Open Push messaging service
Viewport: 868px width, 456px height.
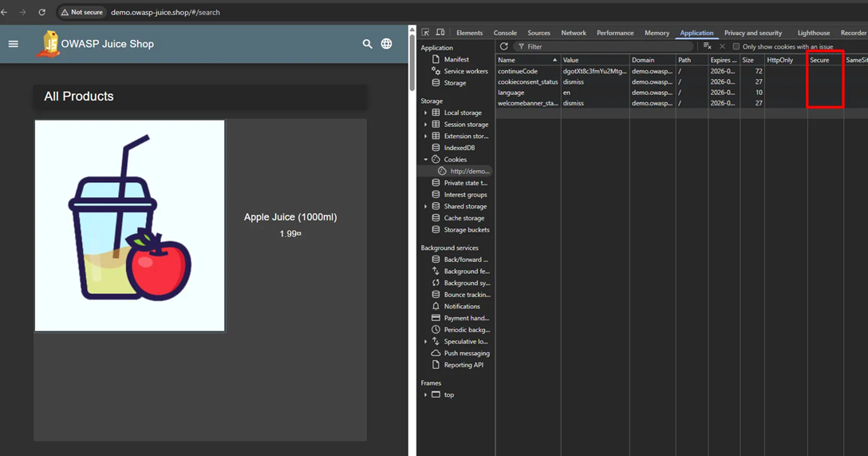[x=466, y=353]
